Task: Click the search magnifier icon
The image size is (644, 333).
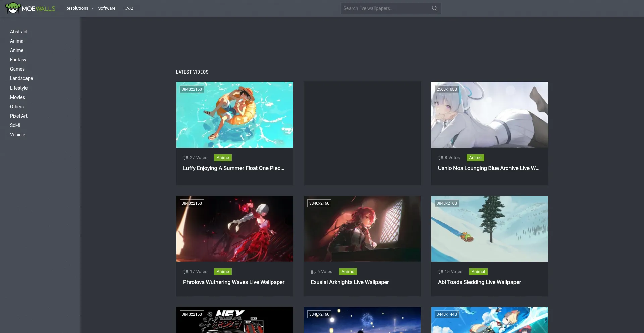Action: pyautogui.click(x=434, y=8)
